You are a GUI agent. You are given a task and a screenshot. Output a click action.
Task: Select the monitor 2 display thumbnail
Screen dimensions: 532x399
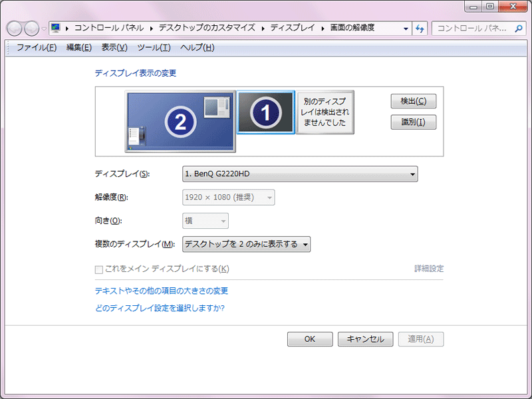click(180, 121)
